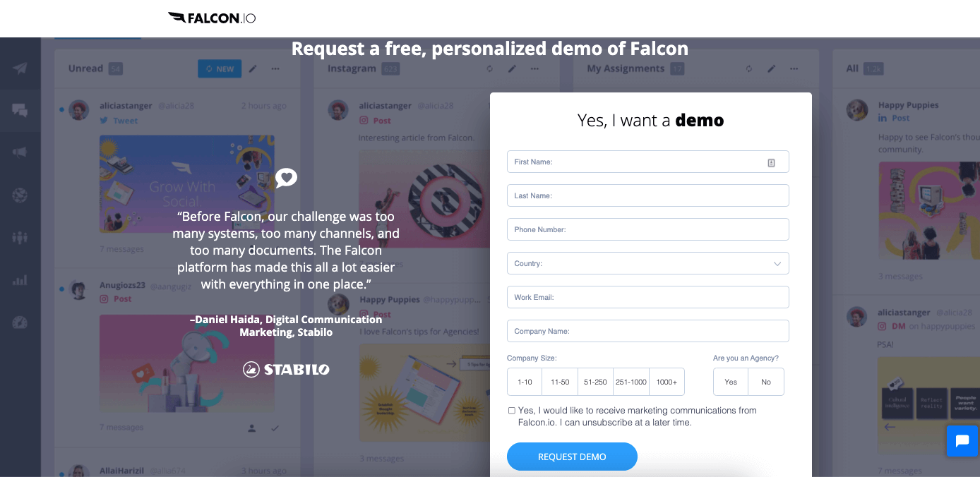Image resolution: width=980 pixels, height=477 pixels.
Task: Click the Work Email field
Action: click(647, 297)
